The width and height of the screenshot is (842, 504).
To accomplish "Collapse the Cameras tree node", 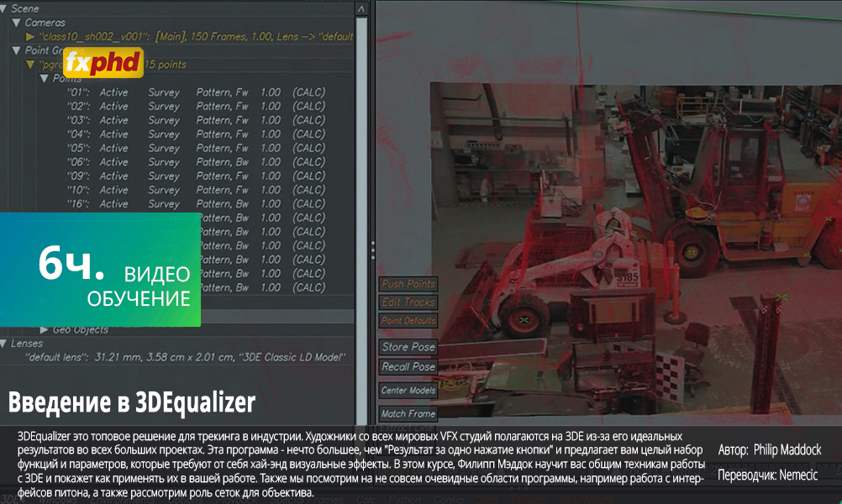I will pos(16,23).
